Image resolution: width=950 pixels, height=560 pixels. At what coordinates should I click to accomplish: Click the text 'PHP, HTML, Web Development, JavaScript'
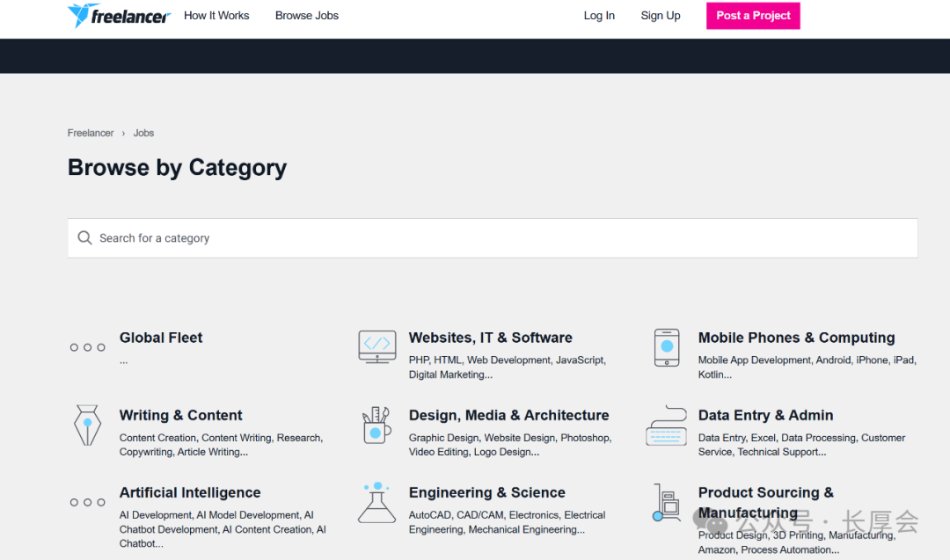506,360
